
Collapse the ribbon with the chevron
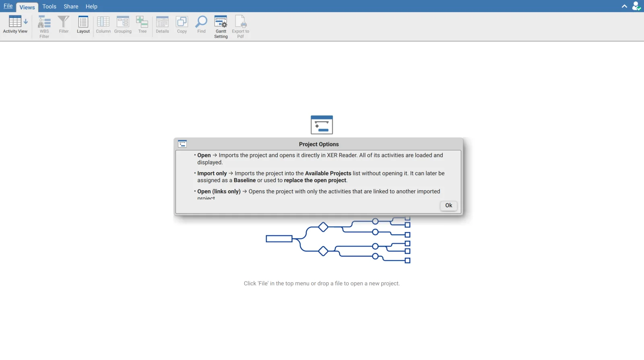(x=624, y=6)
